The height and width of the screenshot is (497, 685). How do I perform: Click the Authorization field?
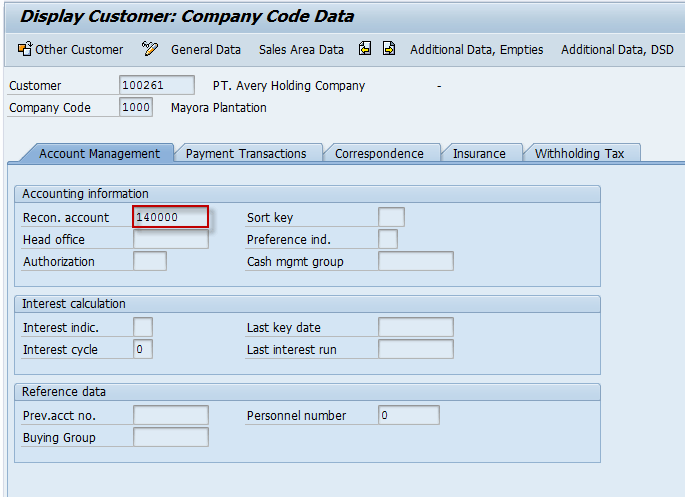pos(150,261)
